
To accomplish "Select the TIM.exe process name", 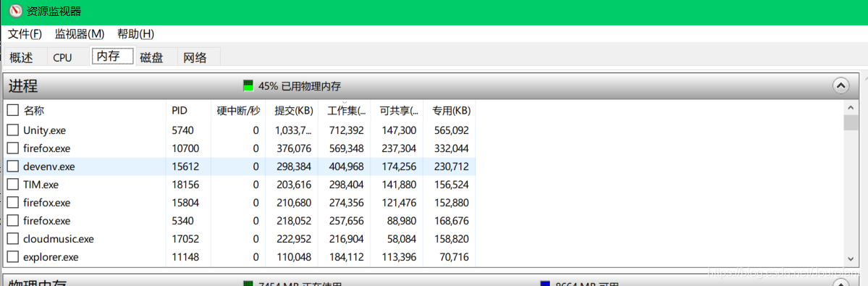I will pos(41,185).
